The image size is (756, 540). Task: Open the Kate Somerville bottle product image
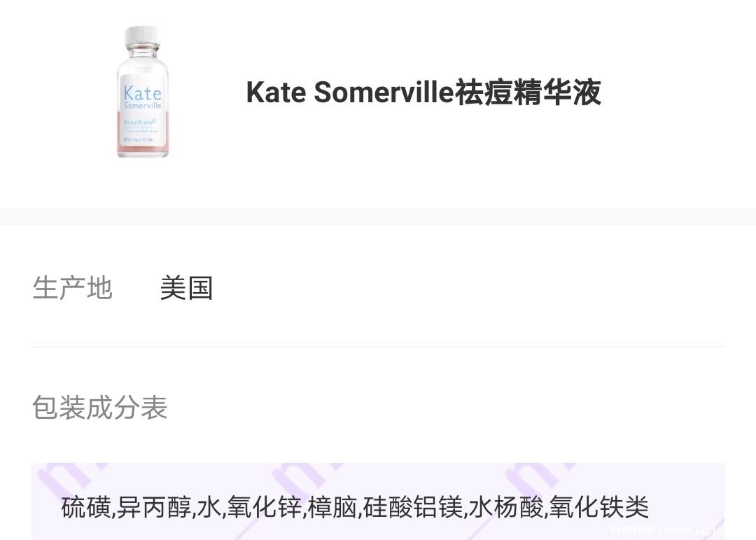point(143,92)
